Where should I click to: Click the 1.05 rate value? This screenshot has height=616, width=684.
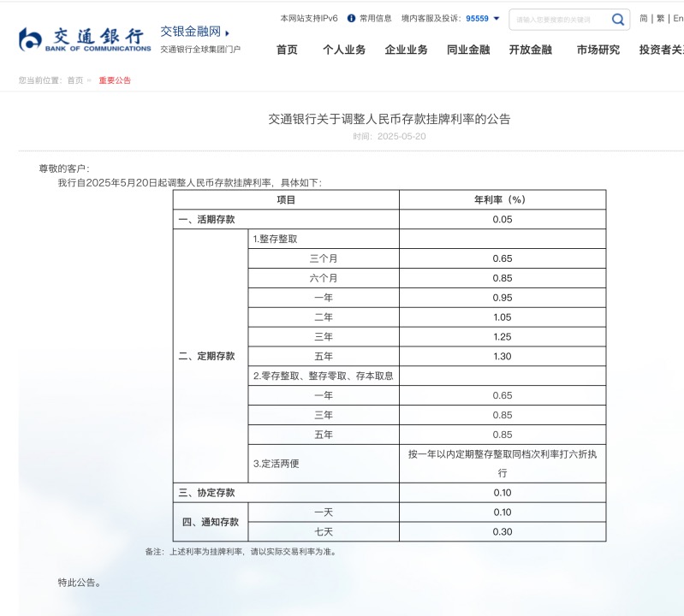[x=503, y=317]
